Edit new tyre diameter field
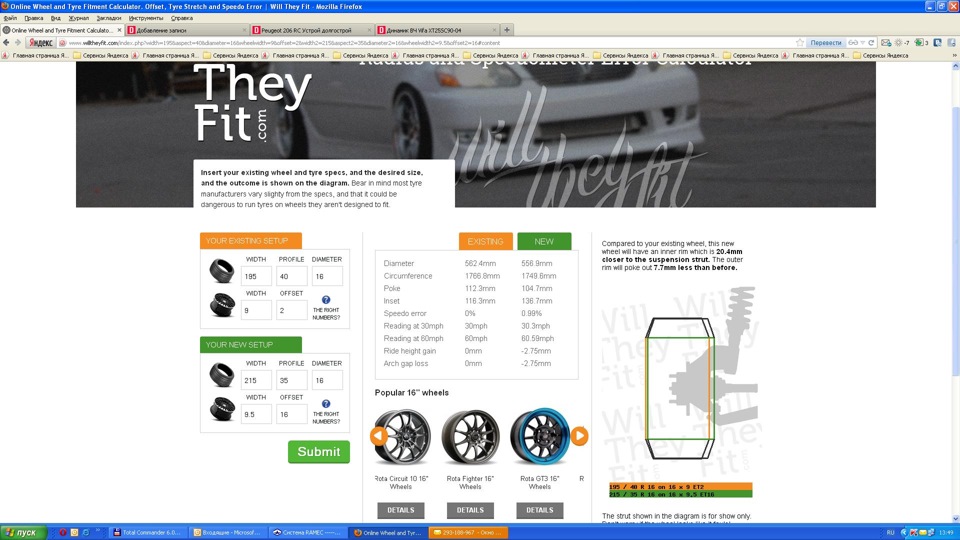This screenshot has height=540, width=960. 327,380
